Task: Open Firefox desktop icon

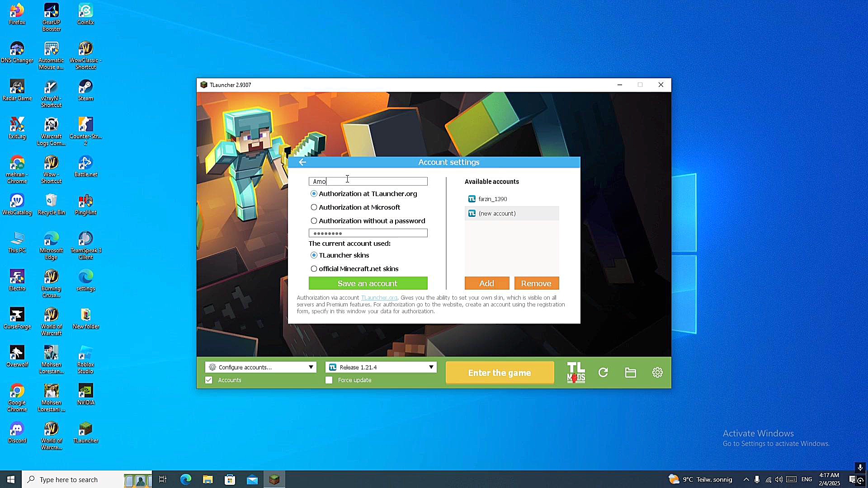Action: pos(17,14)
